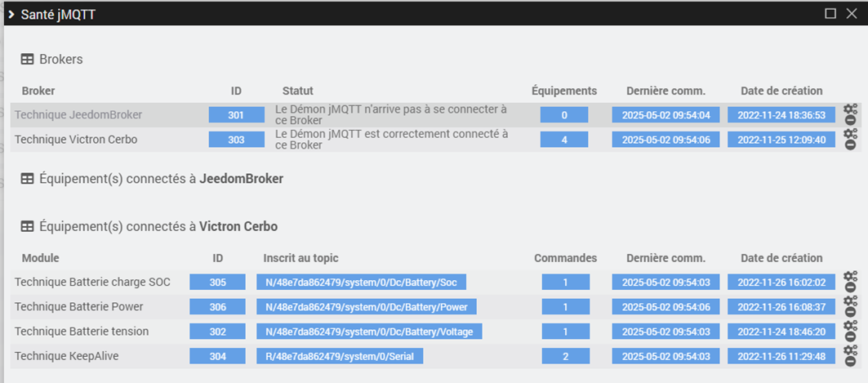Open Technique Victron Cerbo broker link
The width and height of the screenshot is (868, 383).
point(76,140)
